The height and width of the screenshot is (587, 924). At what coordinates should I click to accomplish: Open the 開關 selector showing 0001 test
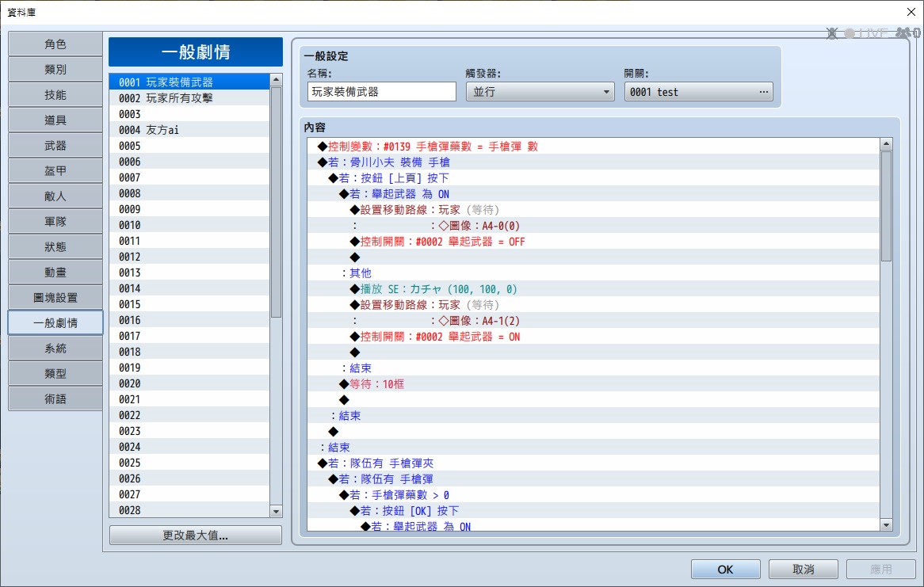click(x=698, y=92)
